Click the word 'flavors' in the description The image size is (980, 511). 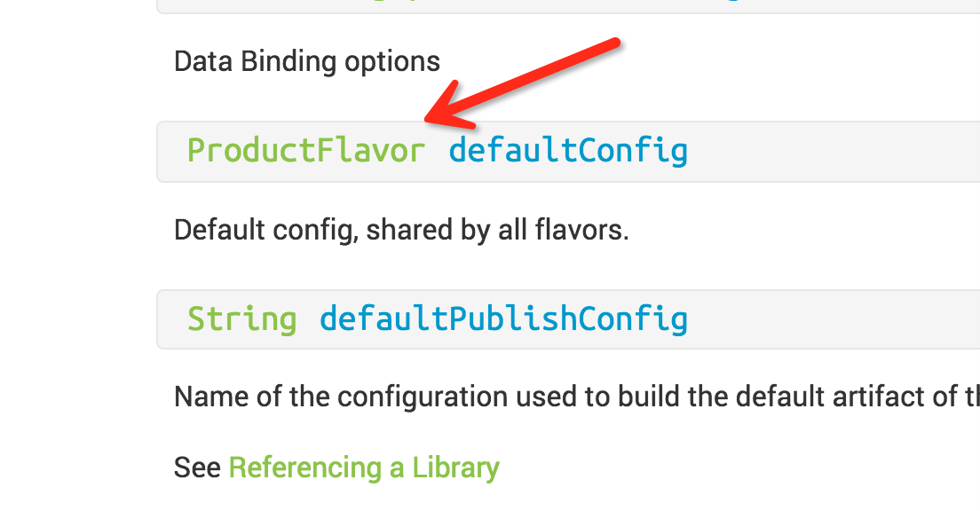pyautogui.click(x=578, y=230)
